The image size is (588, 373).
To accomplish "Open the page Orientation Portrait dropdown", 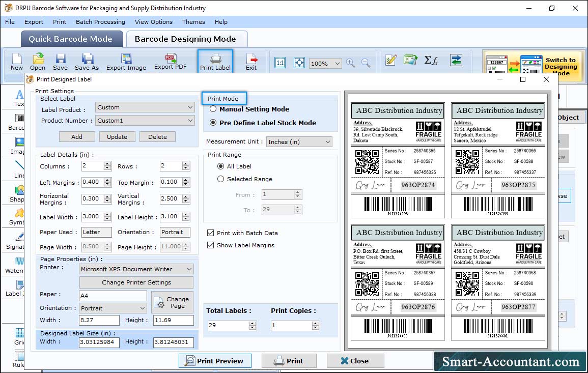I will tap(113, 308).
